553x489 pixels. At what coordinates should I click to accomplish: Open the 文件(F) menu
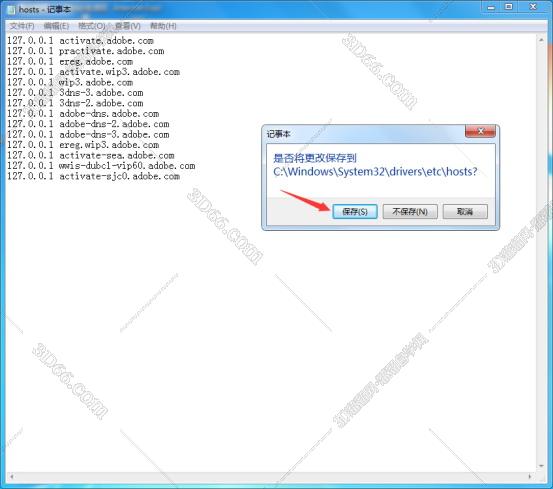22,26
